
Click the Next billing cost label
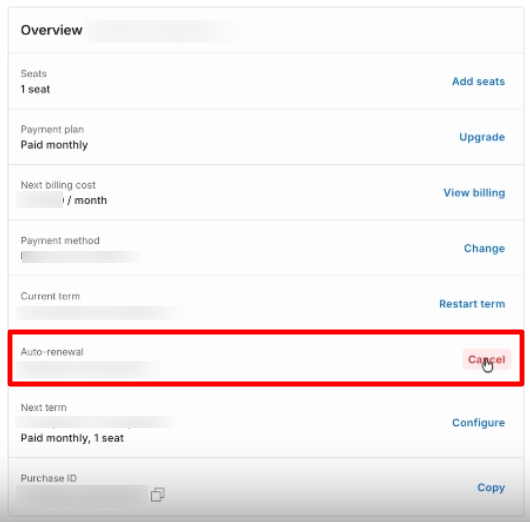click(58, 185)
